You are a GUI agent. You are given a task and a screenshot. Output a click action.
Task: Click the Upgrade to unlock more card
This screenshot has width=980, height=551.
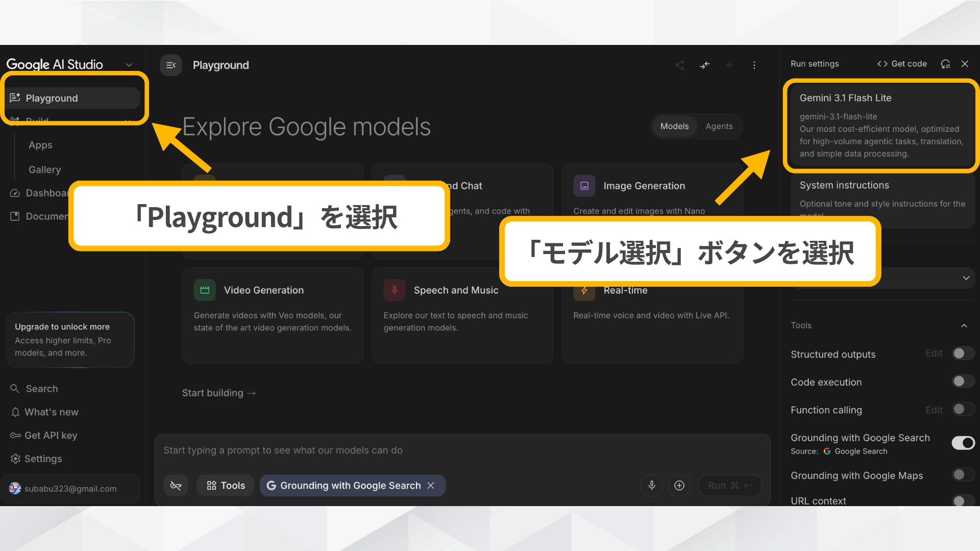(70, 340)
